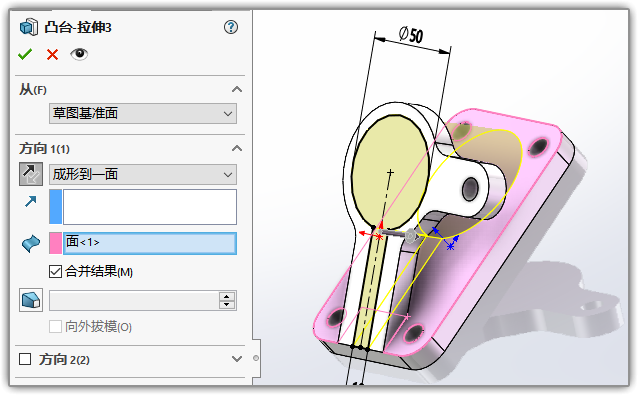638x395 pixels.
Task: Click the extrude direction arrow icon
Action: pos(31,201)
